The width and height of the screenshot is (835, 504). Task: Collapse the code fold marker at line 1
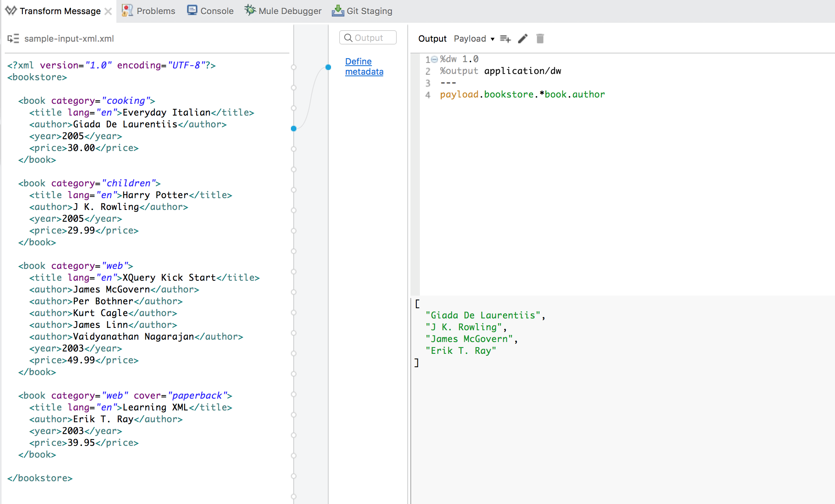[x=434, y=59]
